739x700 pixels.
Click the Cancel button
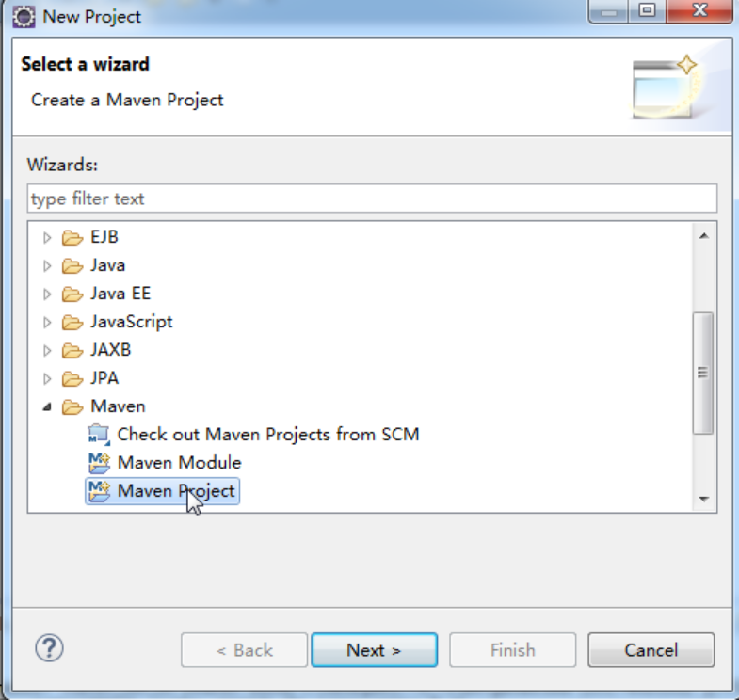point(651,650)
